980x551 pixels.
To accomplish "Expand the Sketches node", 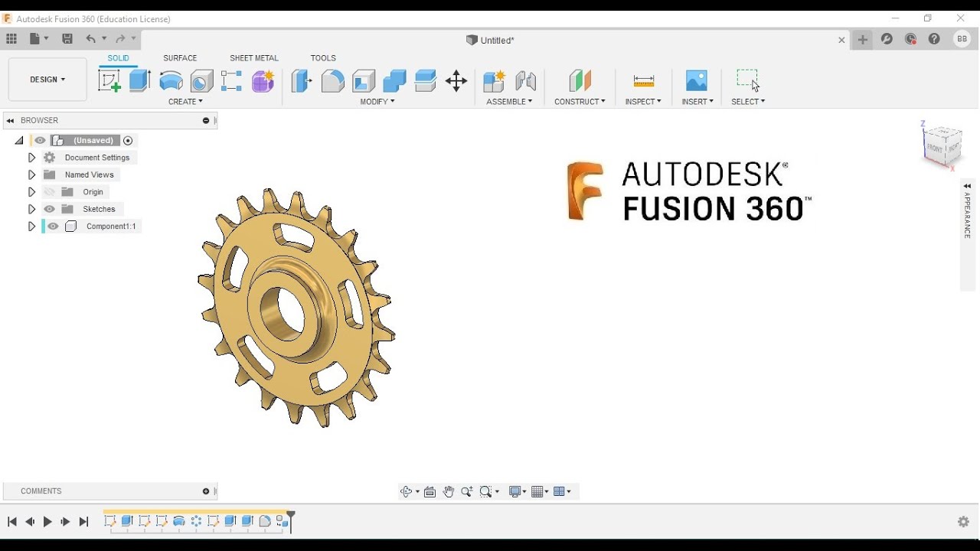I will [x=31, y=209].
